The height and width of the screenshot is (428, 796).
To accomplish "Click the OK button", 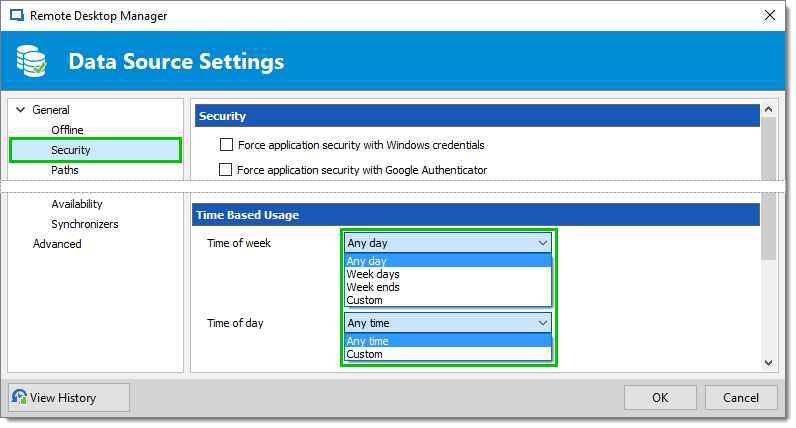I will (x=660, y=398).
